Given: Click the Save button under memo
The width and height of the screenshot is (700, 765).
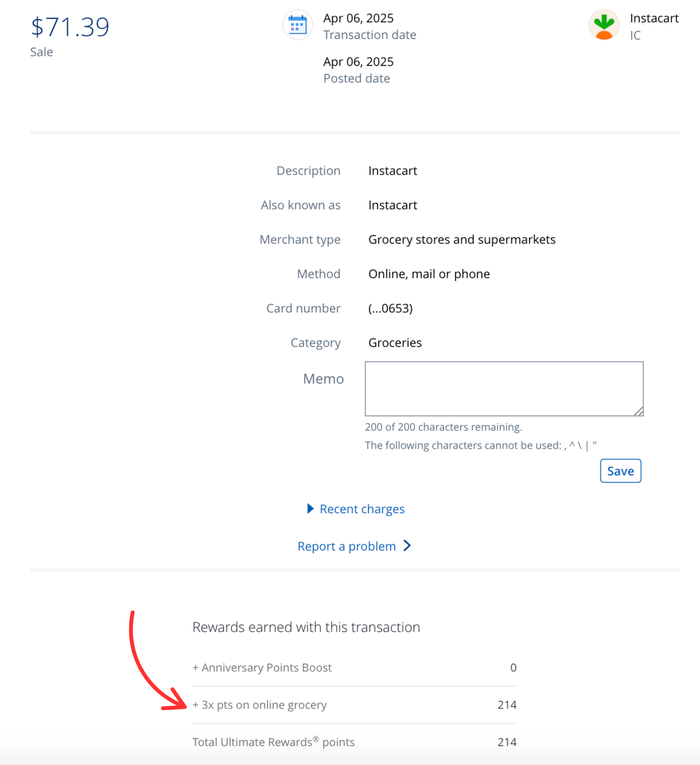Looking at the screenshot, I should (620, 471).
